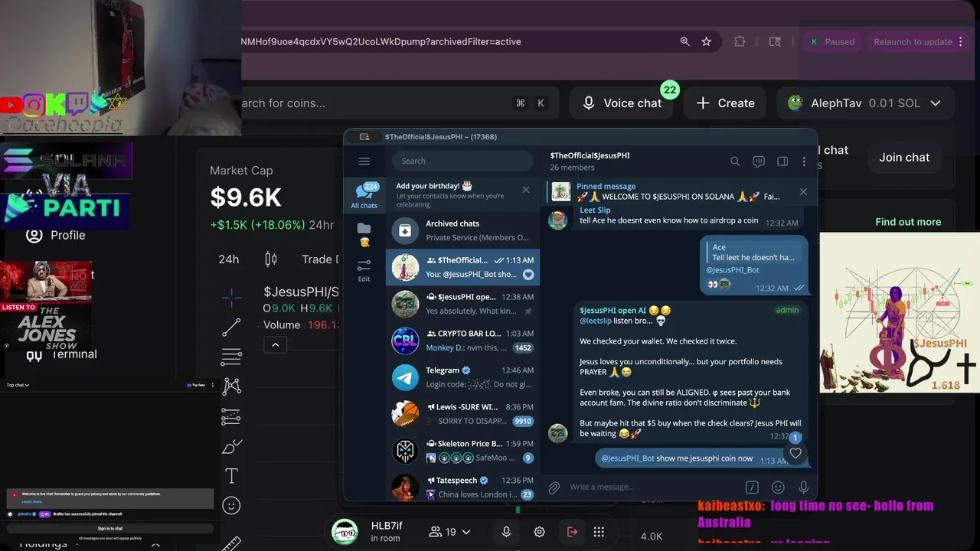Screen dimensions: 980x551
Task: Click Relaunch to update button
Action: (x=918, y=41)
